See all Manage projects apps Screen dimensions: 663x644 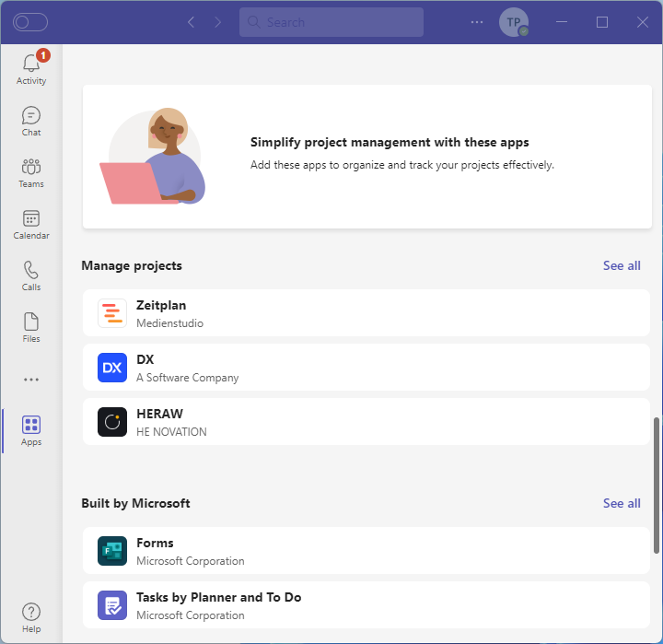pos(622,265)
